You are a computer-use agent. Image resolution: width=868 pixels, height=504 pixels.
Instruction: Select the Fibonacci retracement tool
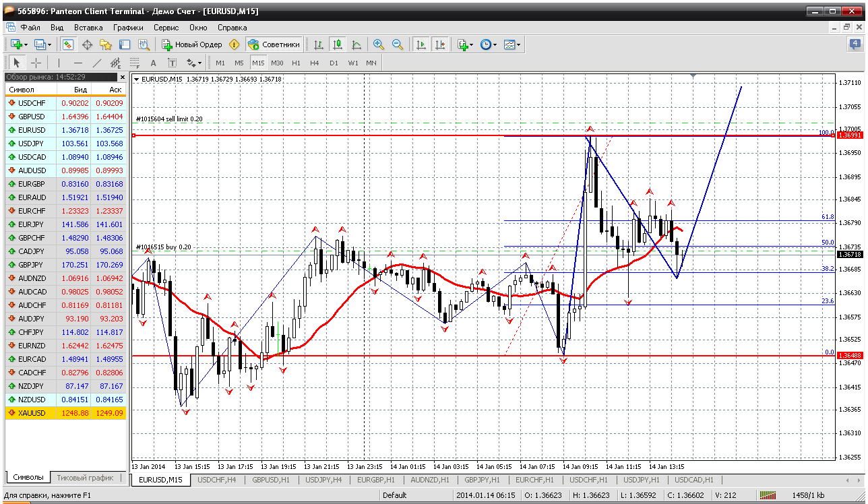pyautogui.click(x=134, y=63)
